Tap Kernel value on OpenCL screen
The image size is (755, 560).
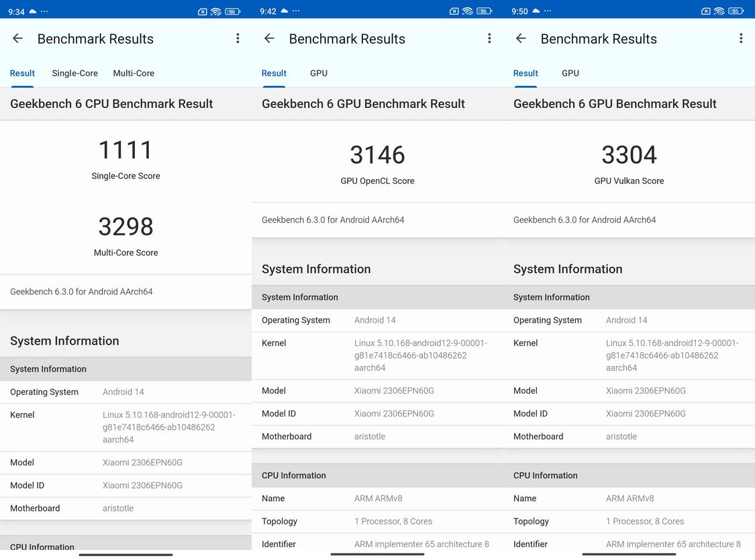[421, 355]
